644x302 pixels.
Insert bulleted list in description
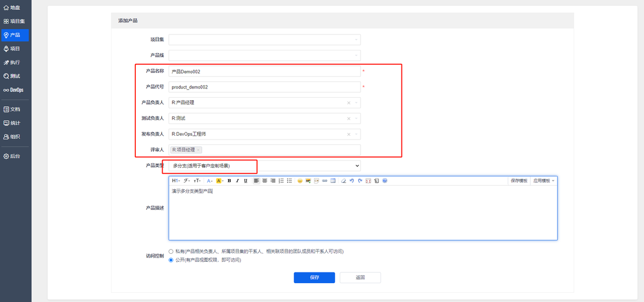289,181
